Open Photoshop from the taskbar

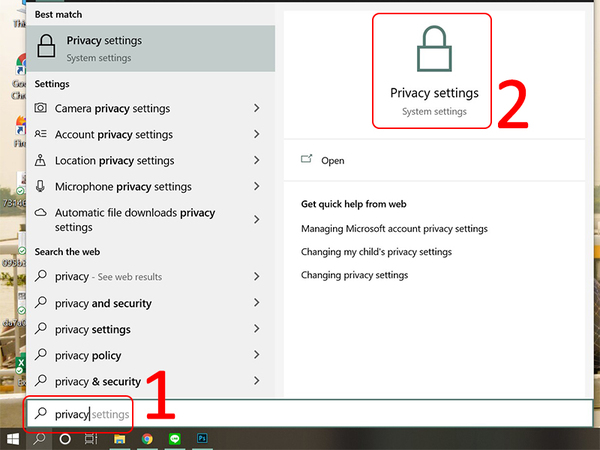(x=202, y=438)
